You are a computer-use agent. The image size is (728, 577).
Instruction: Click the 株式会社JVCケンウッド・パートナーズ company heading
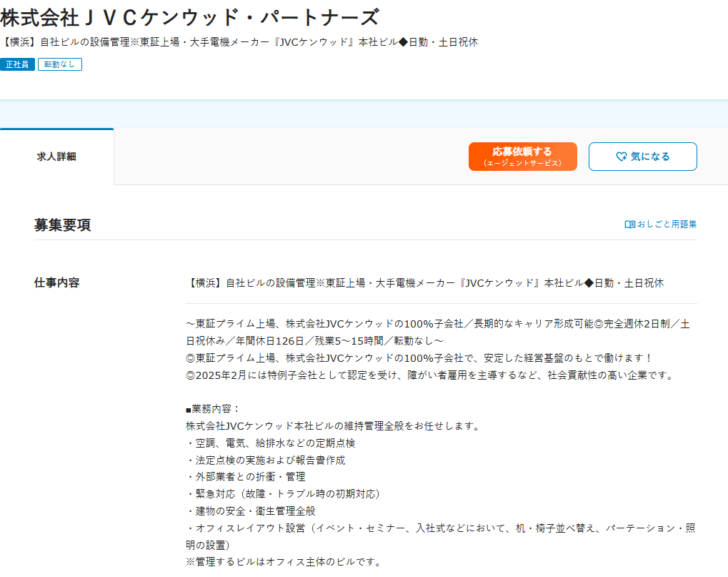(190, 17)
